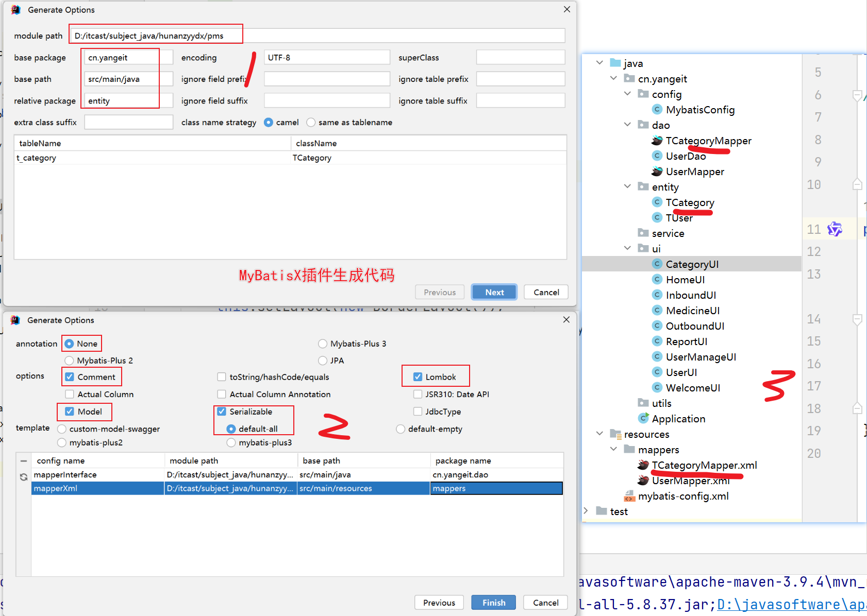Select the mapperInterface config row
867x616 pixels.
tap(98, 474)
